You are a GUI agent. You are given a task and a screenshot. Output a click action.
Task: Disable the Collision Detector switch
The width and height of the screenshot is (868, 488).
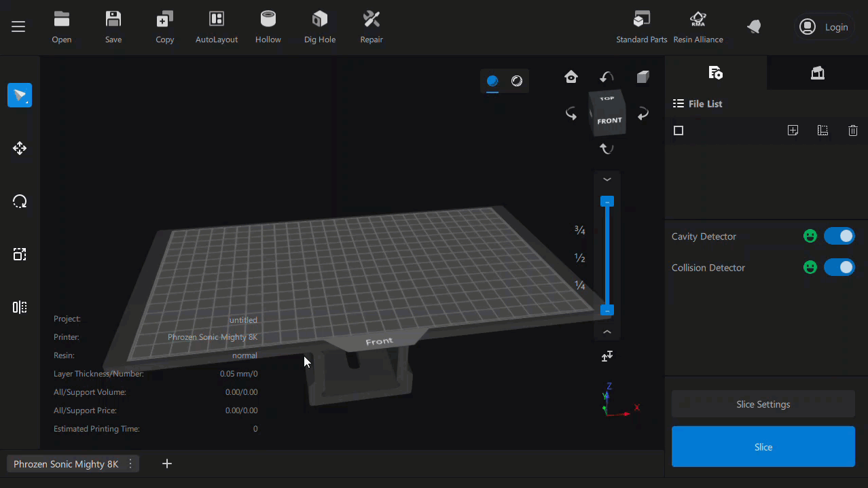[839, 267]
